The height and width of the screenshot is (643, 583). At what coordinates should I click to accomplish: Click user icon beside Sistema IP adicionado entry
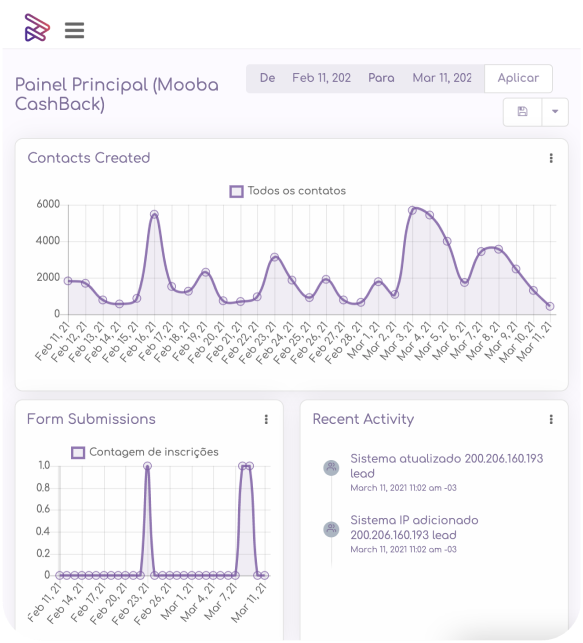click(331, 529)
